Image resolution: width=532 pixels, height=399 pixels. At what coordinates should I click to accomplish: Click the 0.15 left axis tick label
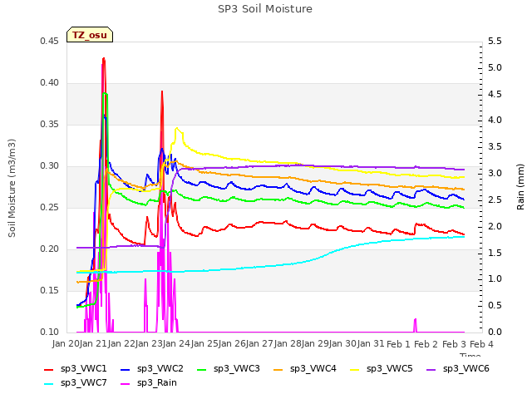[49, 291]
